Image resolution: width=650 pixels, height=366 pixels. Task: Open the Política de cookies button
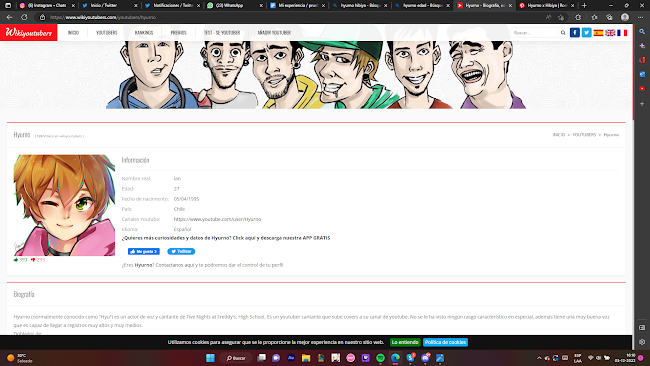[445, 342]
